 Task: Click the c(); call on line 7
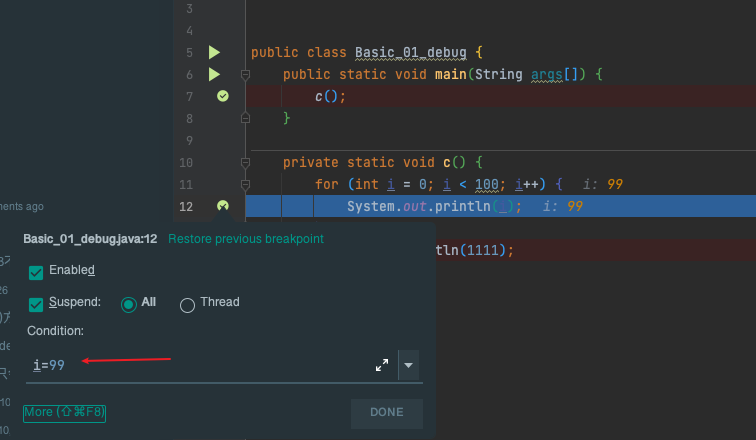(x=330, y=96)
